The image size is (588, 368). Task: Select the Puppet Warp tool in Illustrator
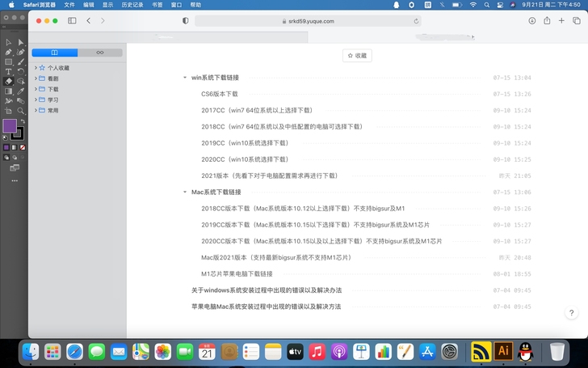tap(8, 100)
